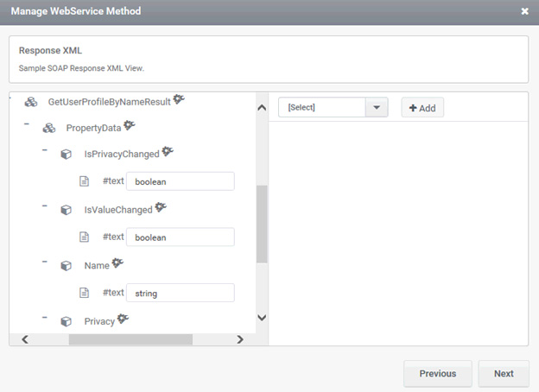
Task: Click gear icon next to GetUserProfileByNameResult
Action: (179, 99)
